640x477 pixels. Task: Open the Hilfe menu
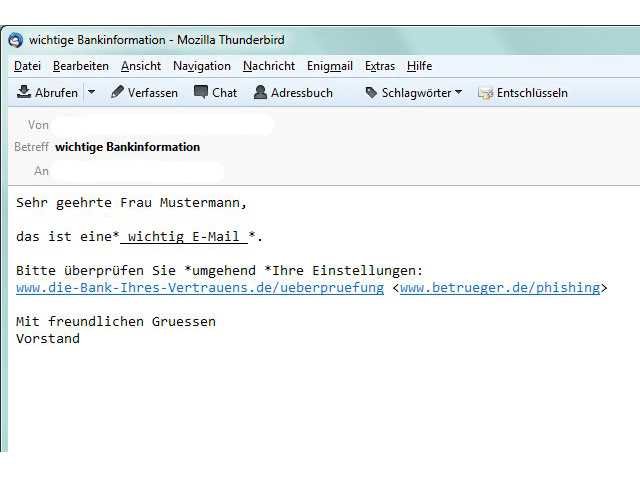click(420, 66)
